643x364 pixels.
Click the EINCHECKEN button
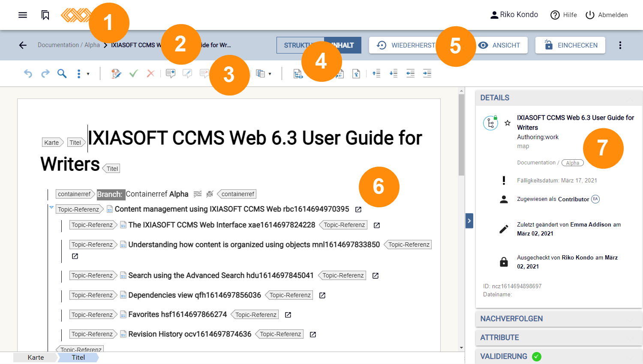[570, 45]
